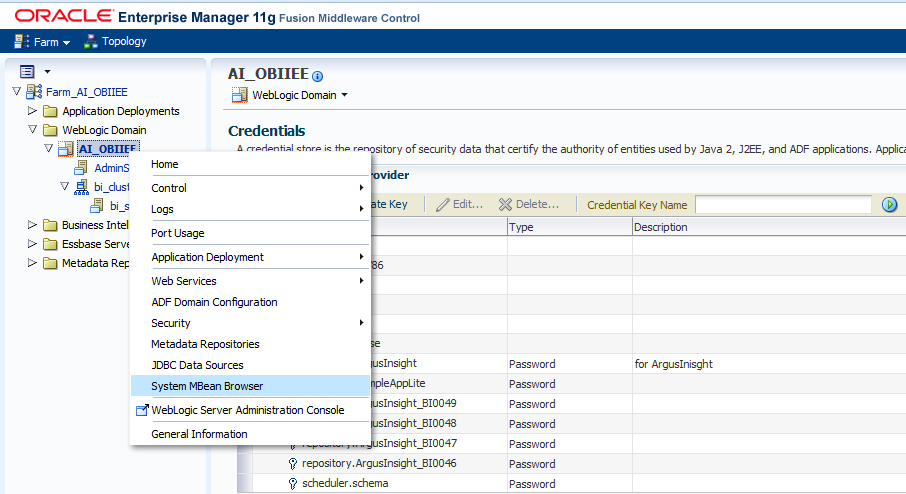Screen dimensions: 906x494
Task: Select the AI_OBIIEE domain in tree
Action: 108,148
